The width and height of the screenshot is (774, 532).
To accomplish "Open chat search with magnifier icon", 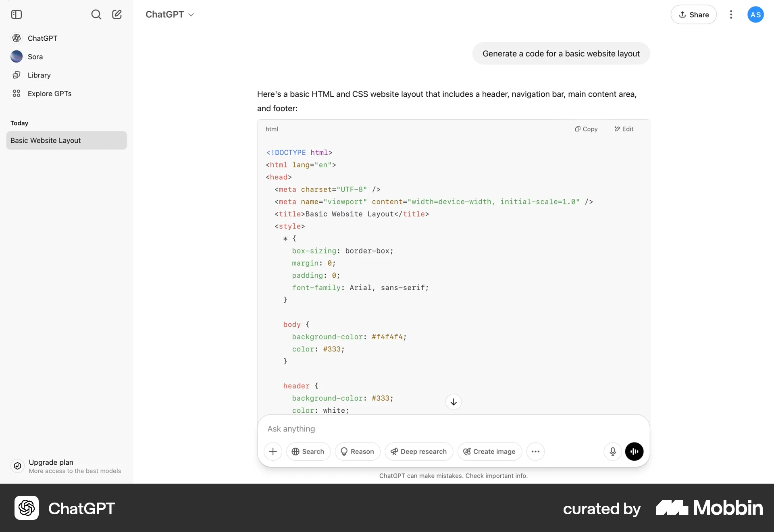I will [x=96, y=15].
